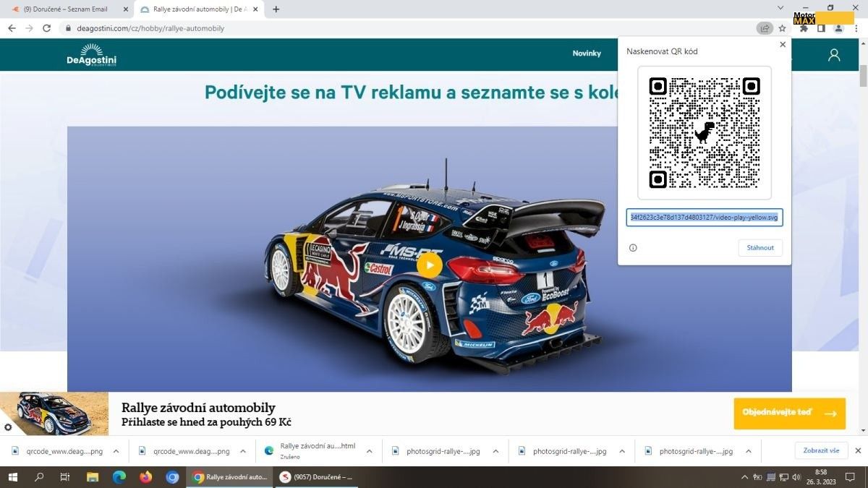This screenshot has width=868, height=488.
Task: Close the QR code scan popup
Action: 782,45
